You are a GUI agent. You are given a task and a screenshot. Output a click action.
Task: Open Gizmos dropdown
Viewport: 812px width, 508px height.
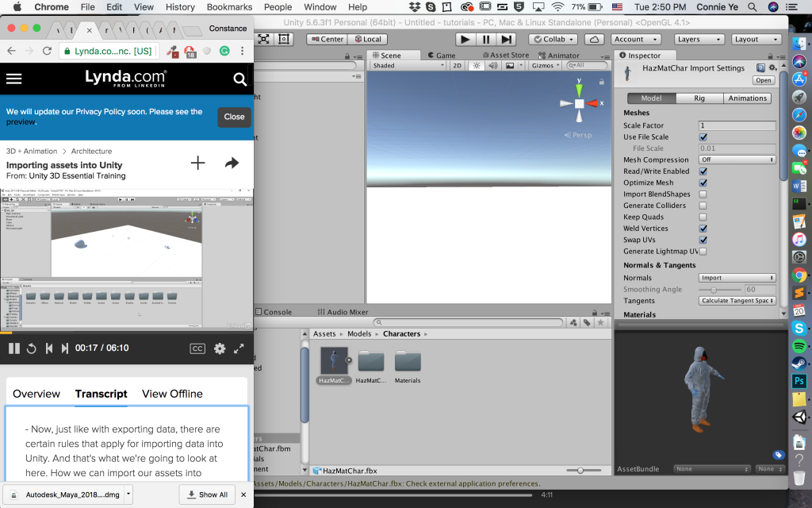click(x=546, y=65)
